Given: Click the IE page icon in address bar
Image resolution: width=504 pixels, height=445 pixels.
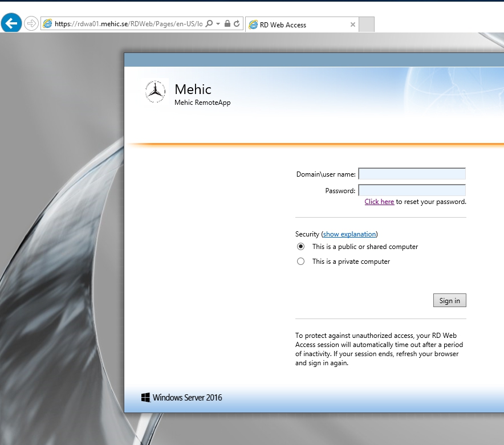Looking at the screenshot, I should click(x=47, y=24).
